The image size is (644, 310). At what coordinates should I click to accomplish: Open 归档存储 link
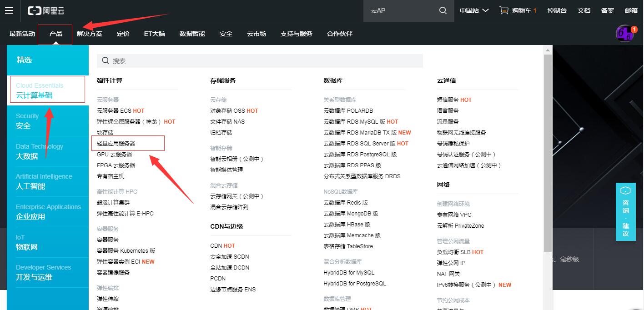(221, 132)
